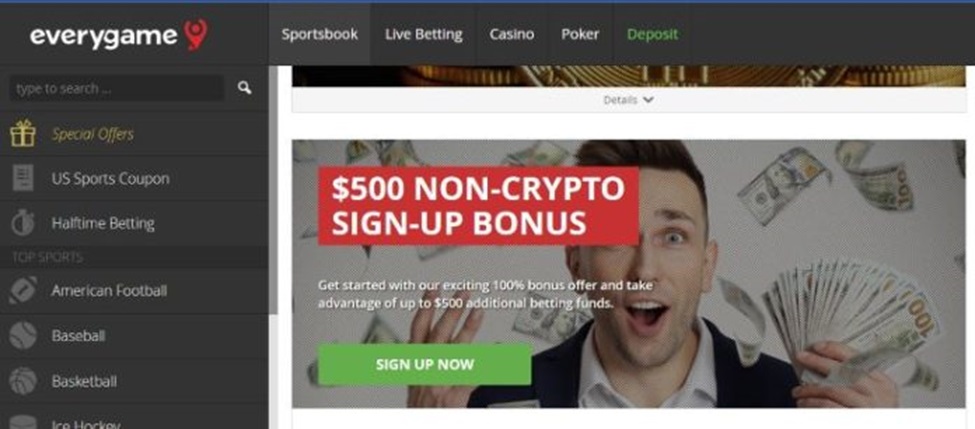Image resolution: width=975 pixels, height=429 pixels.
Task: Click the green Deposit link
Action: (652, 34)
